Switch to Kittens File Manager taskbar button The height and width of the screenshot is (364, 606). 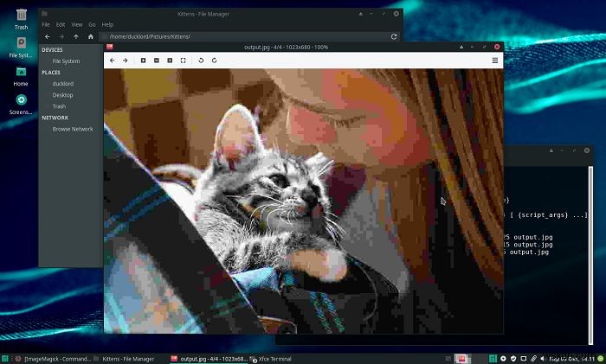point(124,359)
